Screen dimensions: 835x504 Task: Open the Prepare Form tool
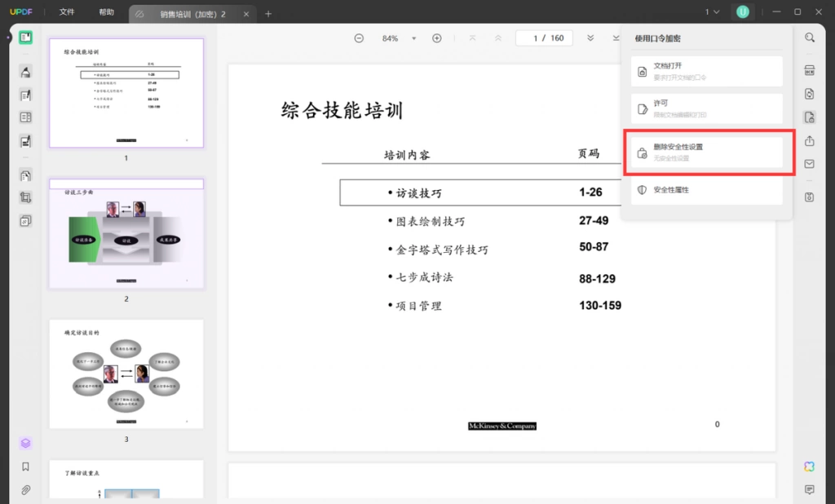point(25,117)
